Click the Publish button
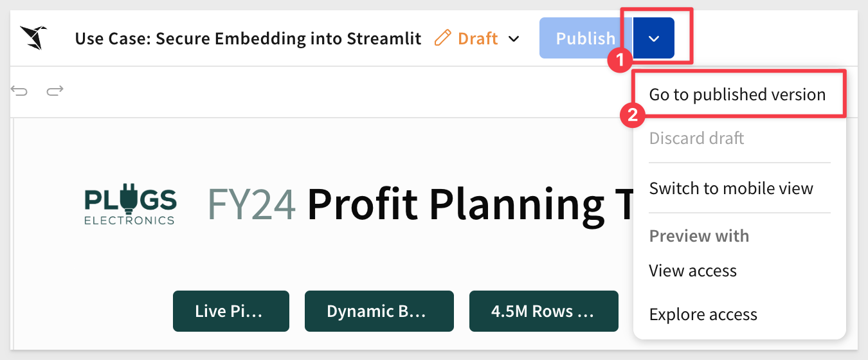 [x=585, y=39]
